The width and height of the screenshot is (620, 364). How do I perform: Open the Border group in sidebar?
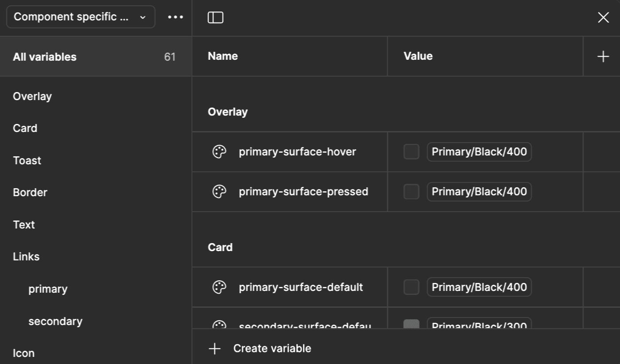(30, 192)
